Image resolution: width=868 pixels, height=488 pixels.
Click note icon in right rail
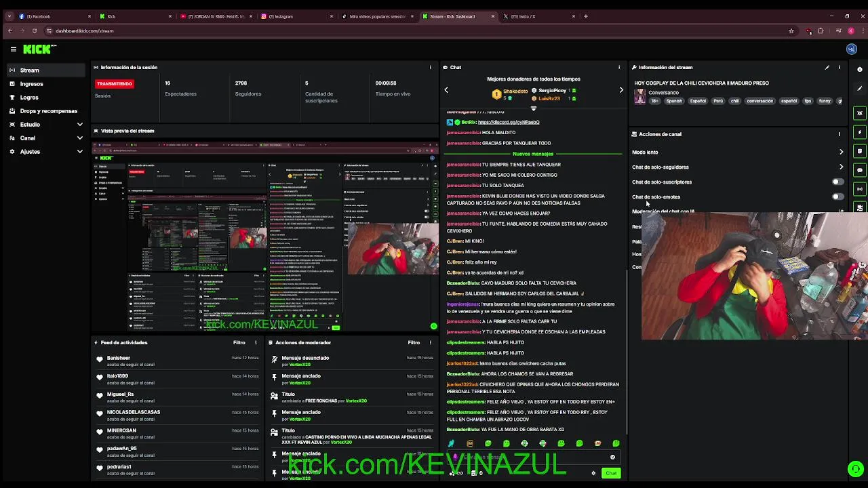click(860, 151)
